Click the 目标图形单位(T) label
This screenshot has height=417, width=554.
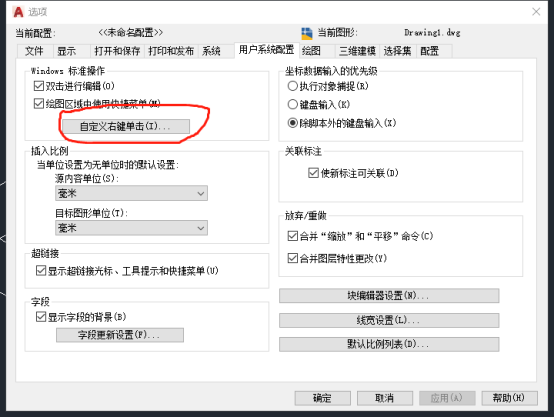pyautogui.click(x=91, y=213)
